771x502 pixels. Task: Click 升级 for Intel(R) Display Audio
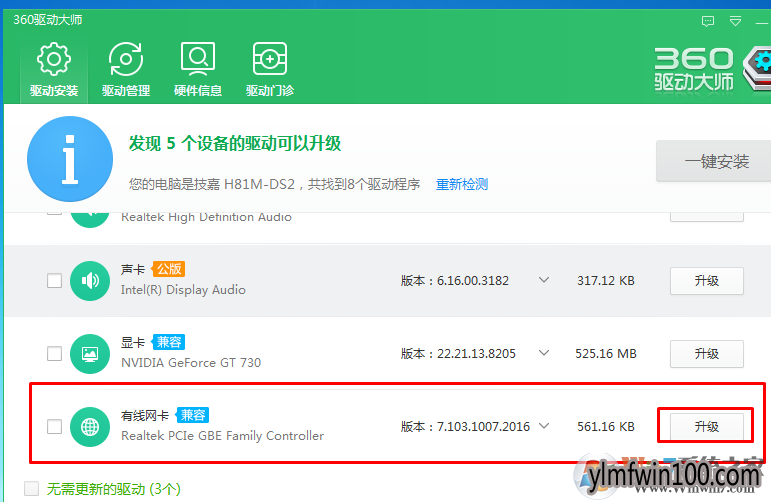(707, 281)
